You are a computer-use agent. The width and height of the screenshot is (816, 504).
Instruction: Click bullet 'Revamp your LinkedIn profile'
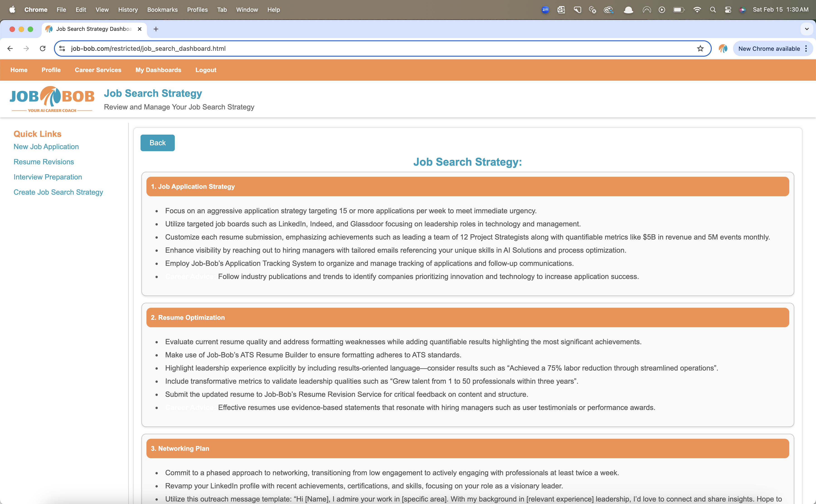364,486
